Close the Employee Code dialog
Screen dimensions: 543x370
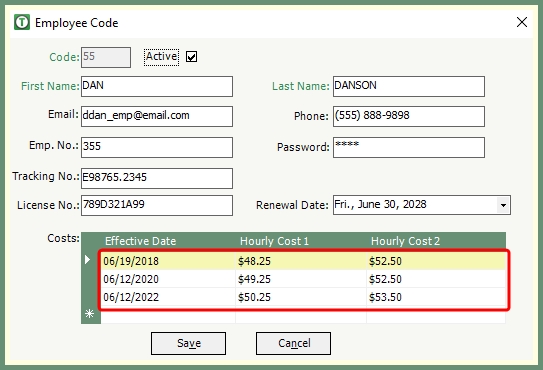[x=522, y=23]
